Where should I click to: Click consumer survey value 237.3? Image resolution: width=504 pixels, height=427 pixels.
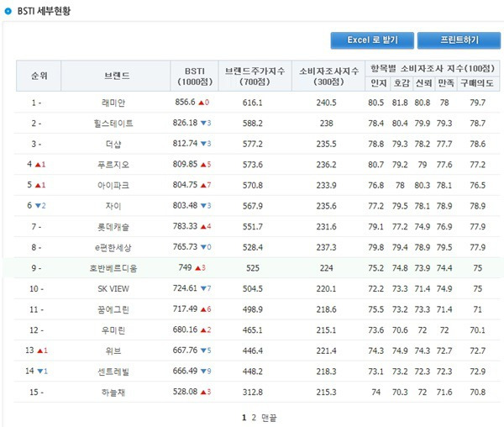(x=326, y=247)
